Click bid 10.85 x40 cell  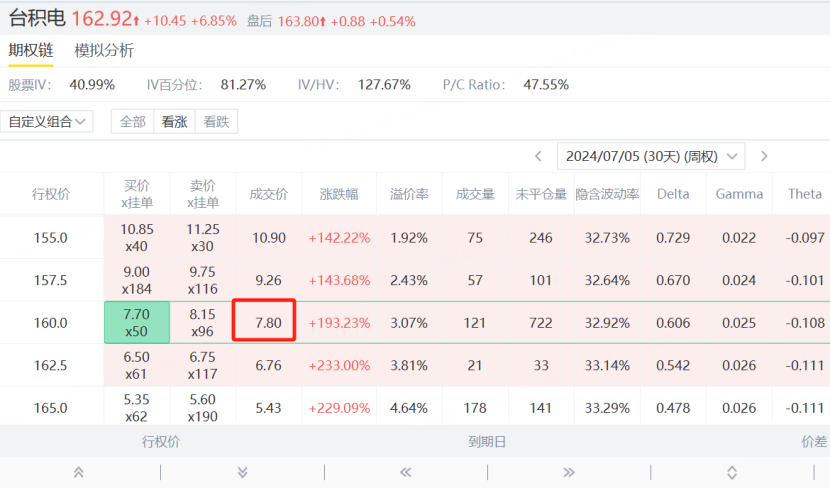point(137,238)
